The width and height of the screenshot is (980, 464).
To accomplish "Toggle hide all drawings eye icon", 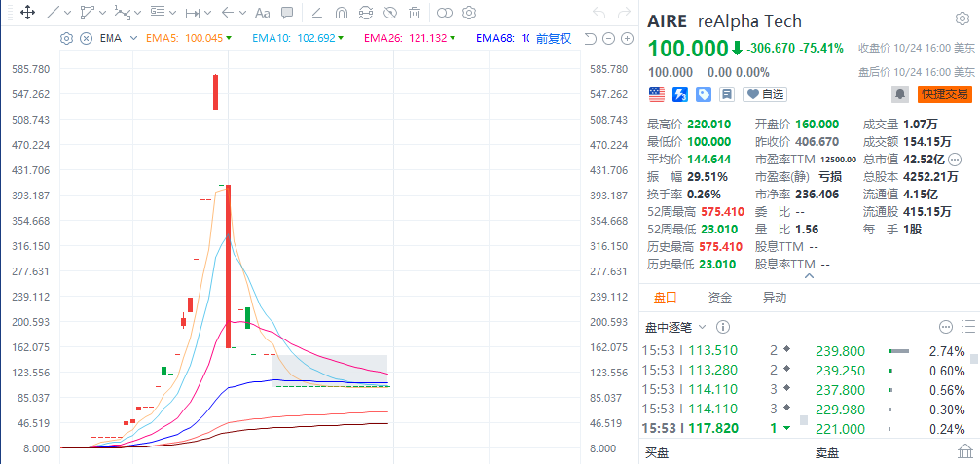I will coord(390,12).
